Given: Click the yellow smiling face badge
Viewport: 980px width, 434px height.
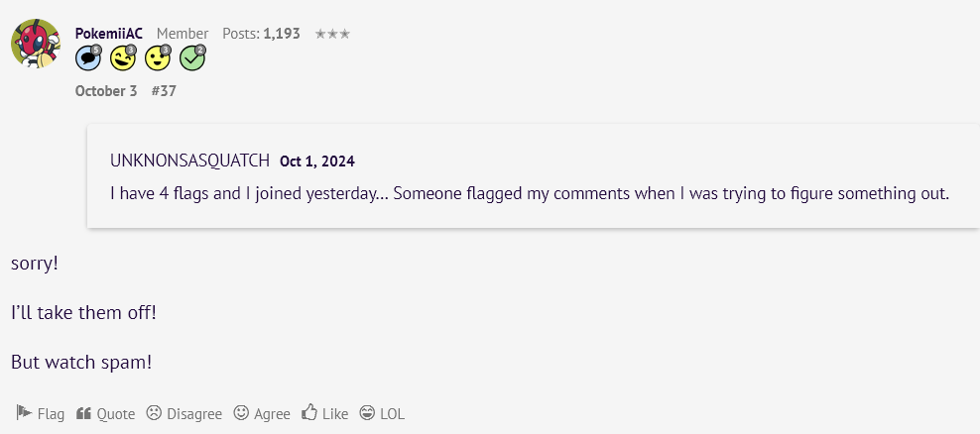Looking at the screenshot, I should pyautogui.click(x=158, y=58).
